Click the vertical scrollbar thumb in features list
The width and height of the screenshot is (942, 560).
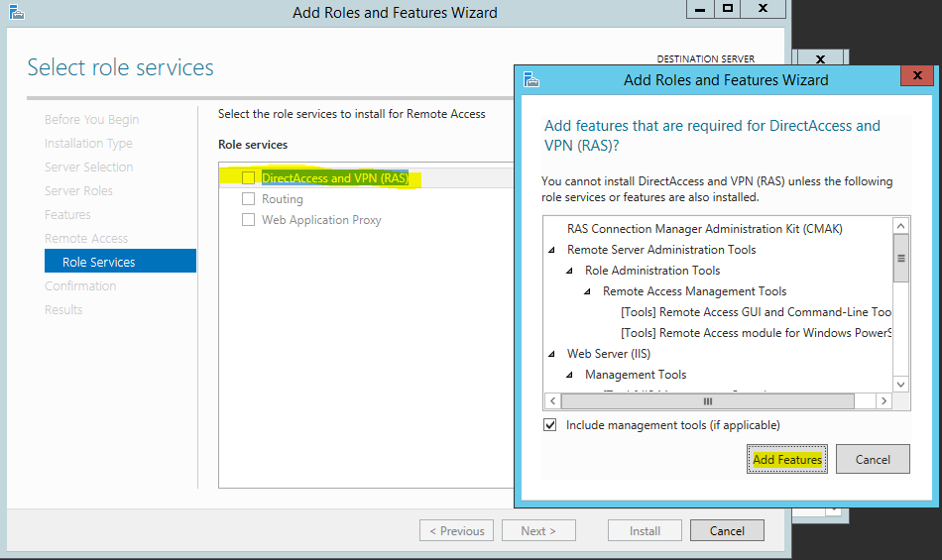(900, 258)
